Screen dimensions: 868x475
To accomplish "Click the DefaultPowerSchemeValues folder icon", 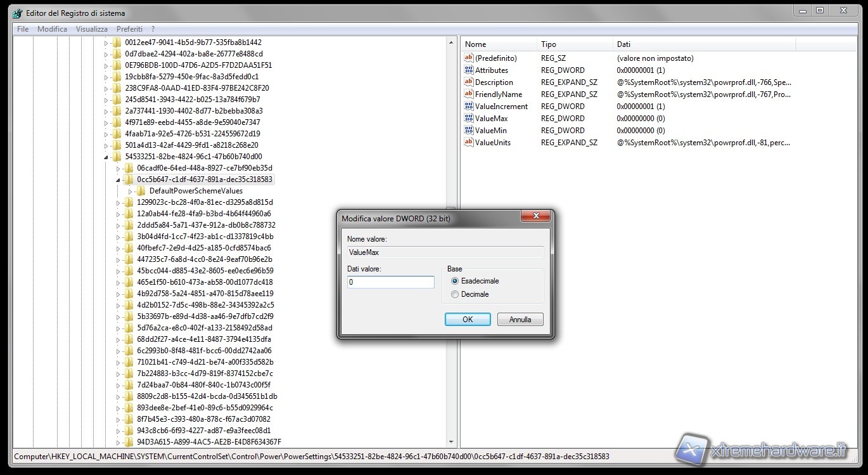I will tap(142, 191).
